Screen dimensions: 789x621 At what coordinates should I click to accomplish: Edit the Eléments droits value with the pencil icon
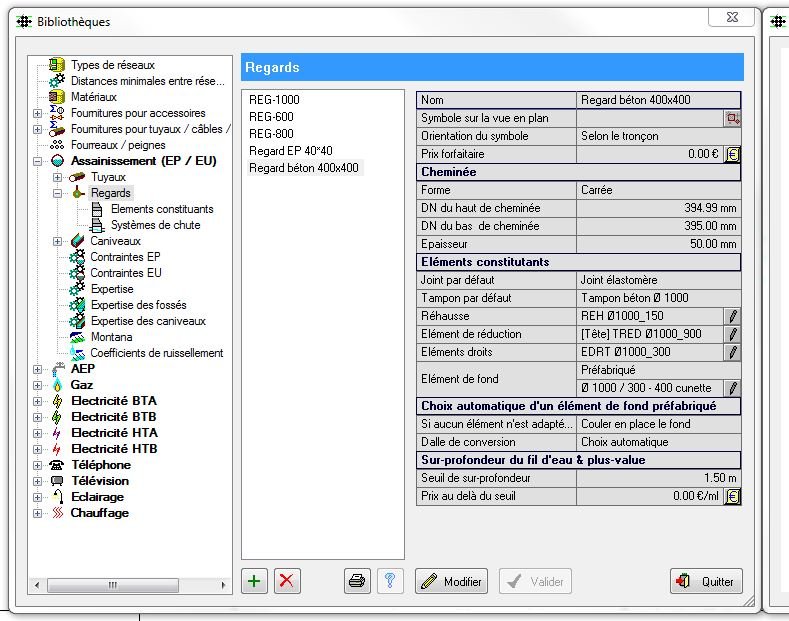pos(733,352)
